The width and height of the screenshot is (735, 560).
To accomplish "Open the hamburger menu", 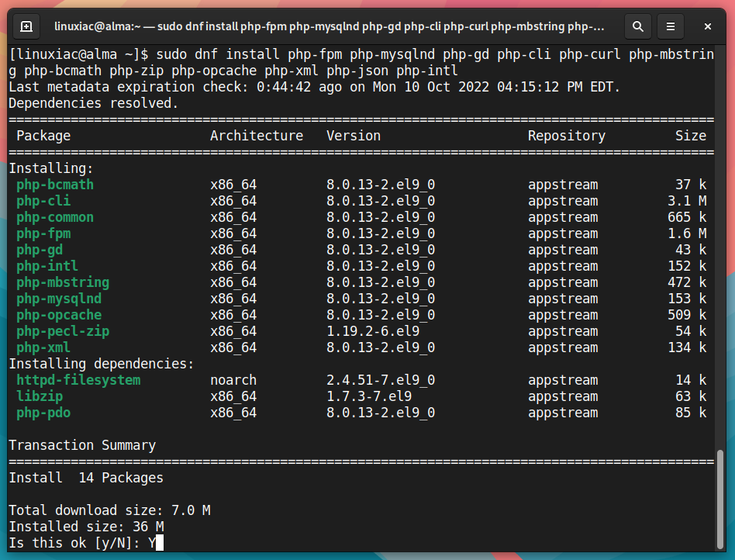I will click(x=671, y=26).
